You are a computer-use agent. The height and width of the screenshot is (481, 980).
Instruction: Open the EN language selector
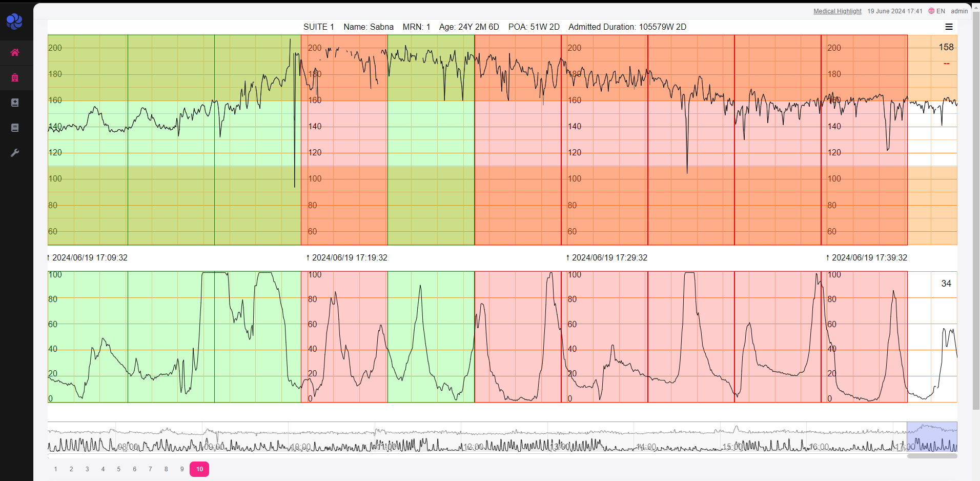click(x=941, y=11)
